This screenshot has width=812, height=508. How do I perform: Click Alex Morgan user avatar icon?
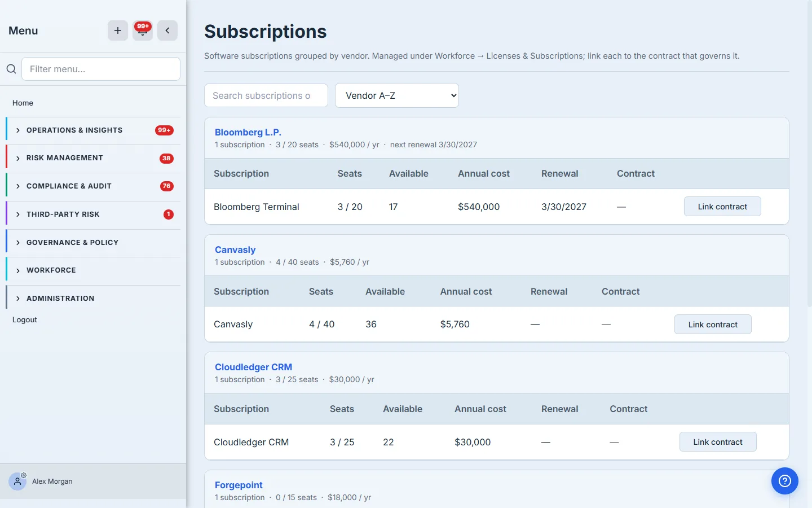17,481
